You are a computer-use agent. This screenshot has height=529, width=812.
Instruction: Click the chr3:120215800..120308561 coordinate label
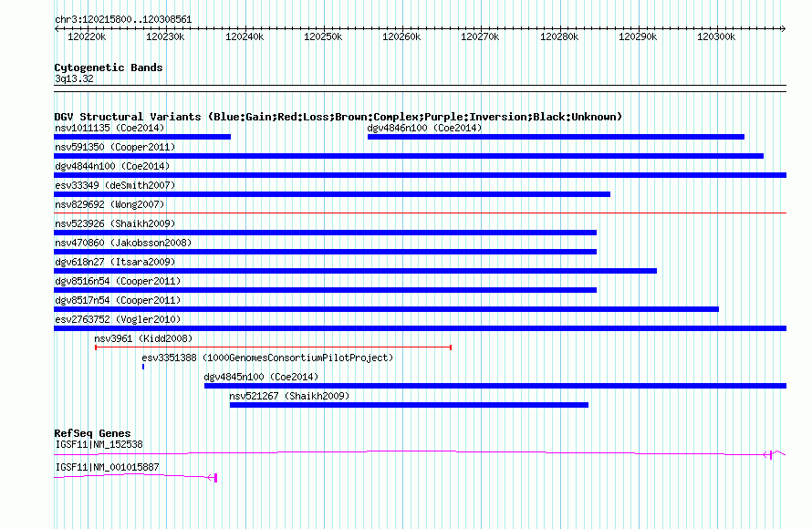coord(123,20)
